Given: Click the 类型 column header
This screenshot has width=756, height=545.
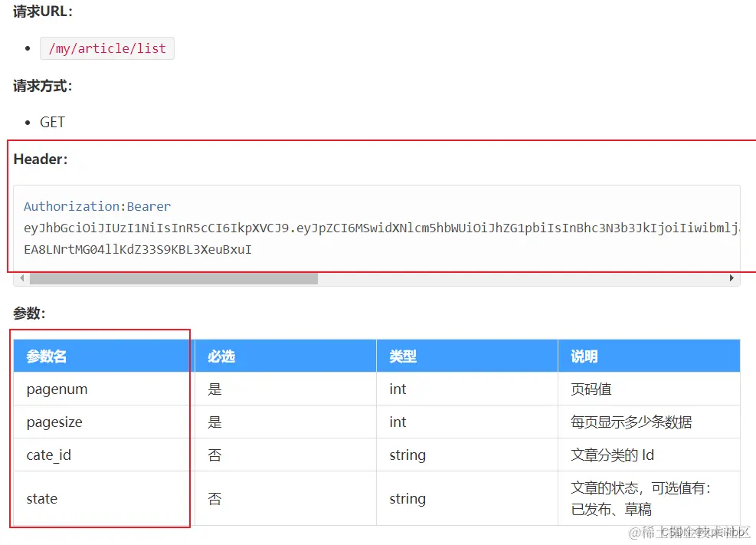Looking at the screenshot, I should pyautogui.click(x=467, y=356).
